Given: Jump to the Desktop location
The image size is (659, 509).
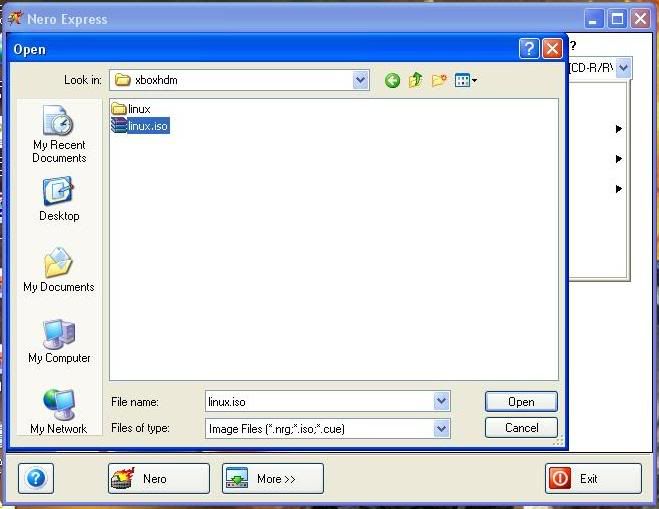Looking at the screenshot, I should (x=59, y=199).
